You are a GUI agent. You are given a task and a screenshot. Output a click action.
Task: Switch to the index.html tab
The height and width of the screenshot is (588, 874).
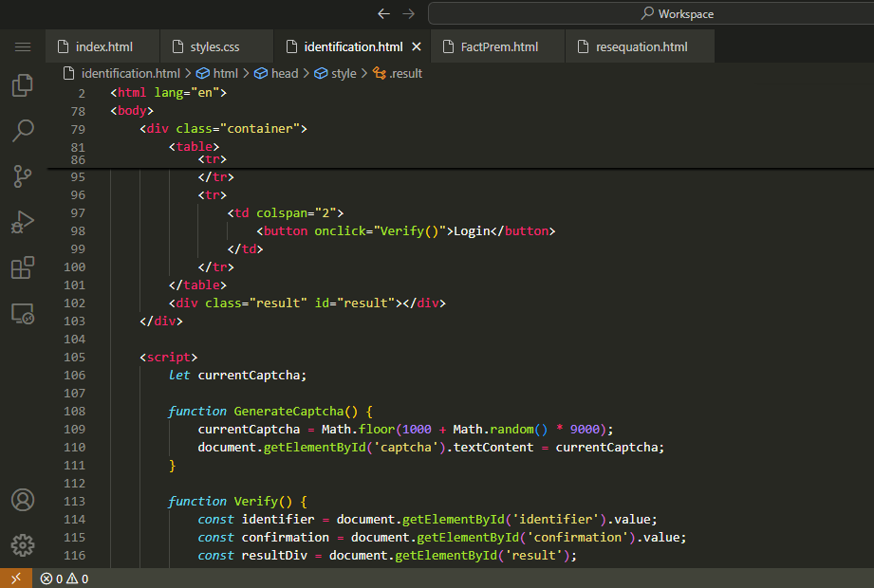coord(103,46)
